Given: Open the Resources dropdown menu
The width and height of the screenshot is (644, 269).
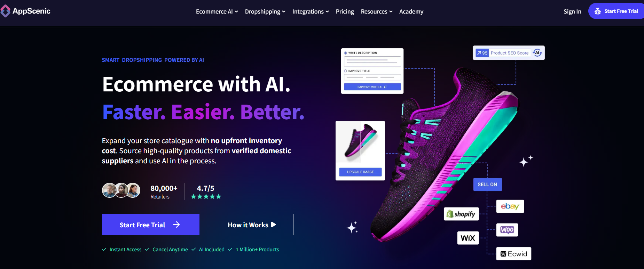Looking at the screenshot, I should click(377, 11).
